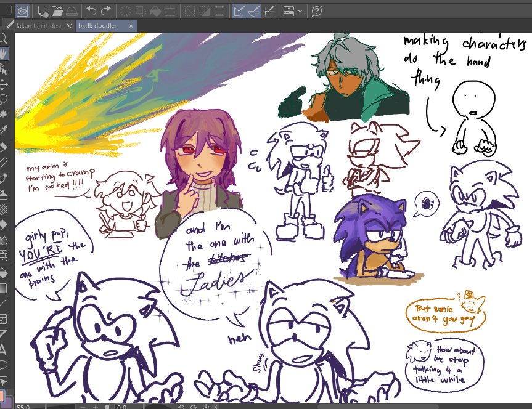Select the Hand move tool

[4, 54]
